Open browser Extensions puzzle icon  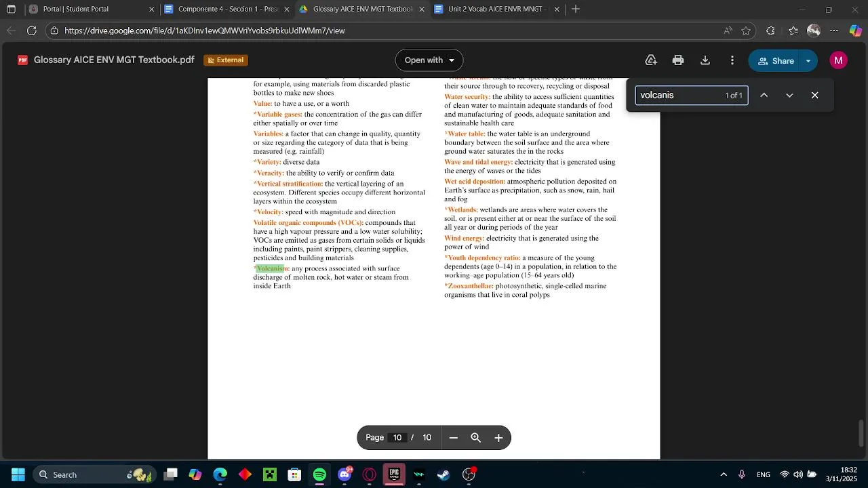(x=770, y=30)
